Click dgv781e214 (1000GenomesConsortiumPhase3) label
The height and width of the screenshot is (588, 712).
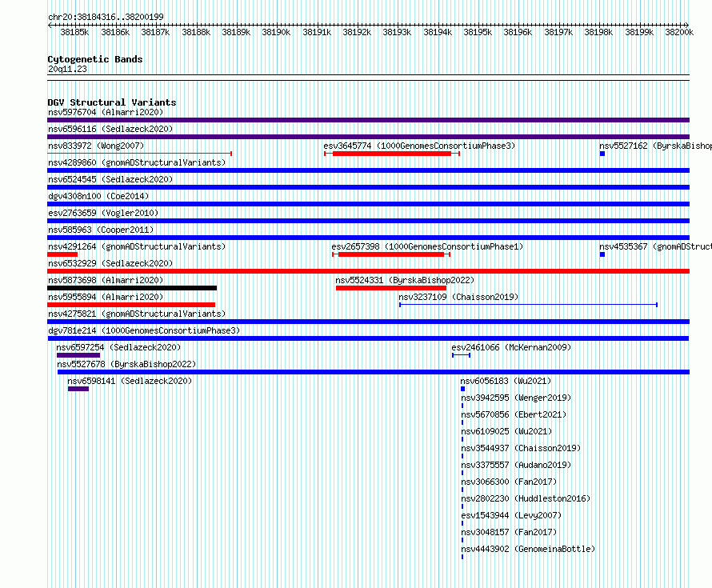(144, 330)
